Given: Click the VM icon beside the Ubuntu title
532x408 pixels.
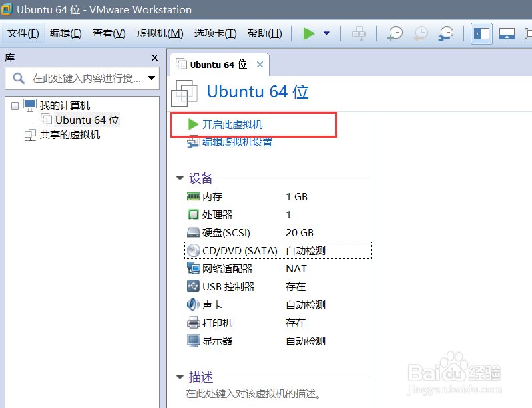Looking at the screenshot, I should tap(184, 93).
